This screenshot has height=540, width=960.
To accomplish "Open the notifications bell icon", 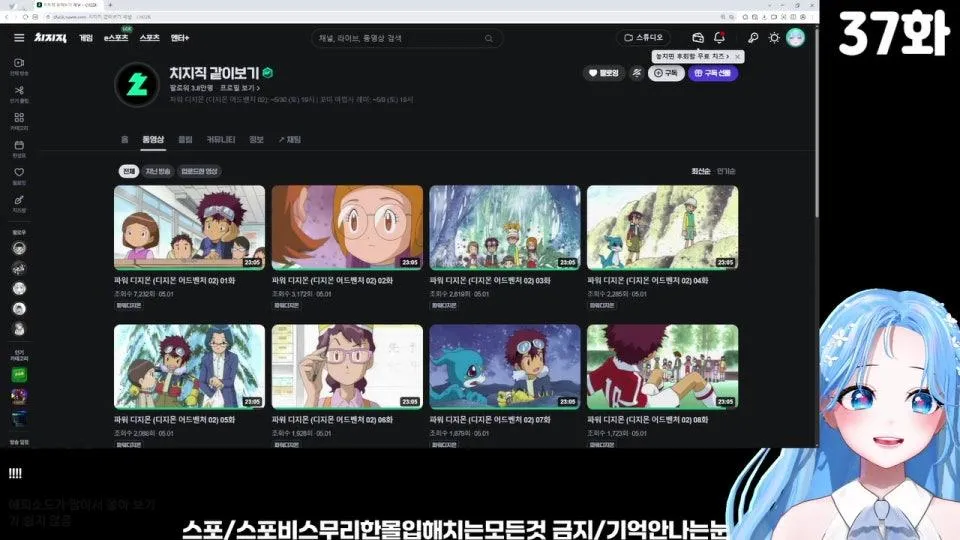I will pos(719,38).
